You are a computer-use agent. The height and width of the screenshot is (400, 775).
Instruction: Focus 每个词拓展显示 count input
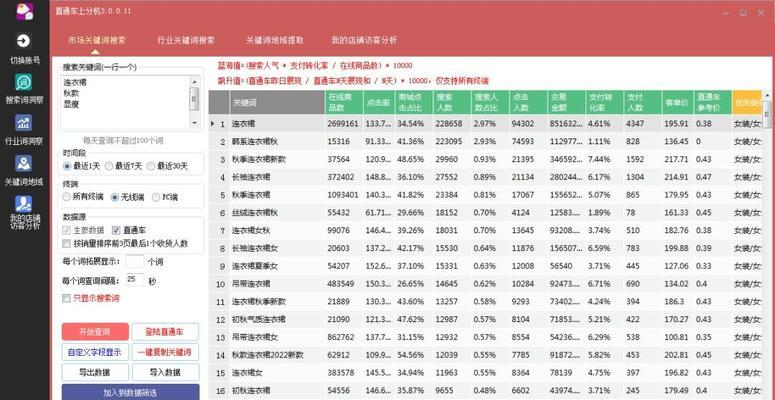[135, 262]
